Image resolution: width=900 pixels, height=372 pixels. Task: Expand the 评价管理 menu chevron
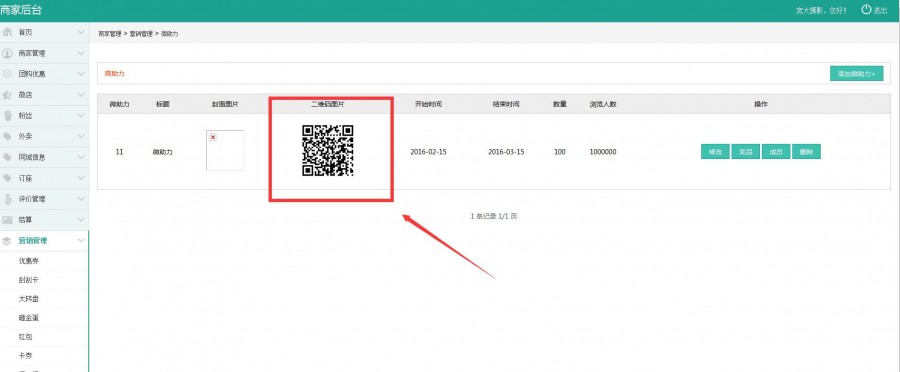tap(81, 199)
